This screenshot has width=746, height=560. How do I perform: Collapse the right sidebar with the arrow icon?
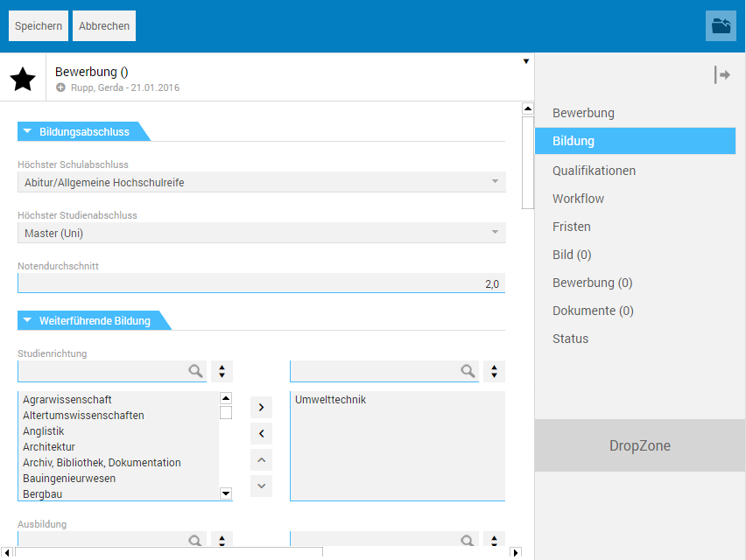(722, 75)
